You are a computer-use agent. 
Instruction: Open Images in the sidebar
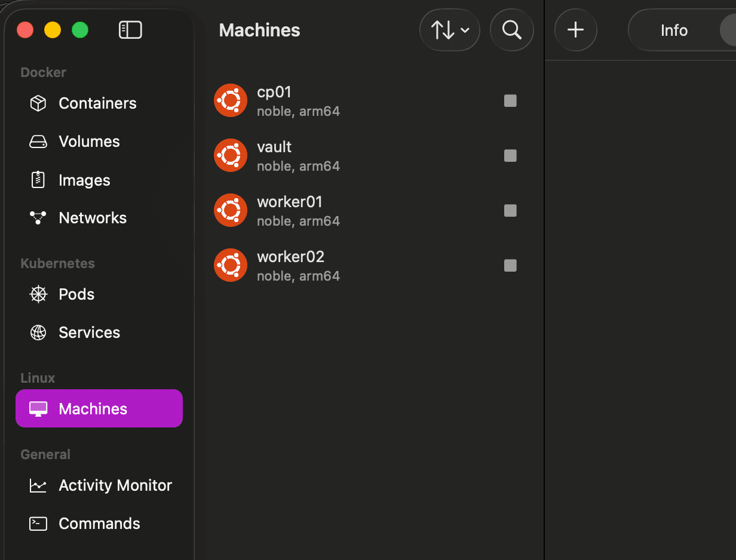(x=99, y=180)
